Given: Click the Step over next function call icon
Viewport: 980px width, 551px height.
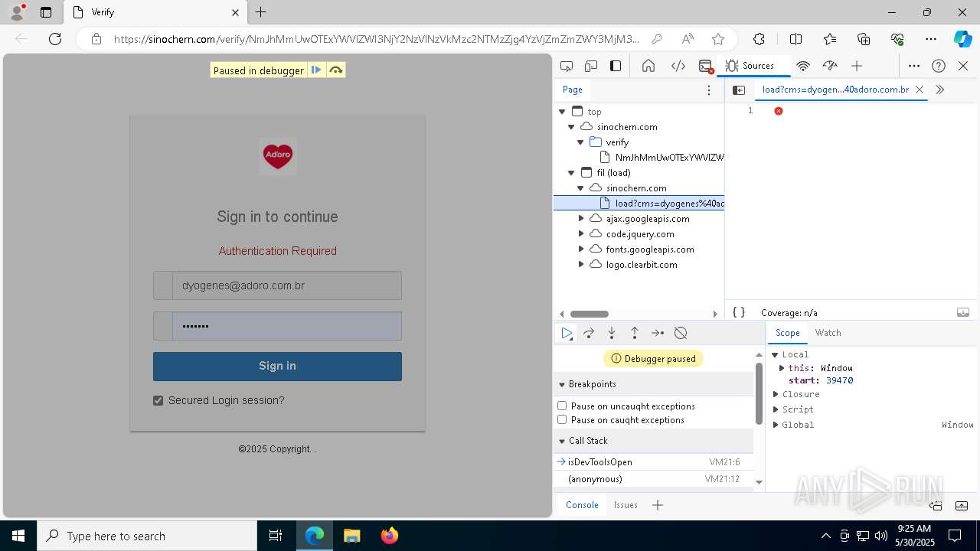Looking at the screenshot, I should pyautogui.click(x=589, y=333).
